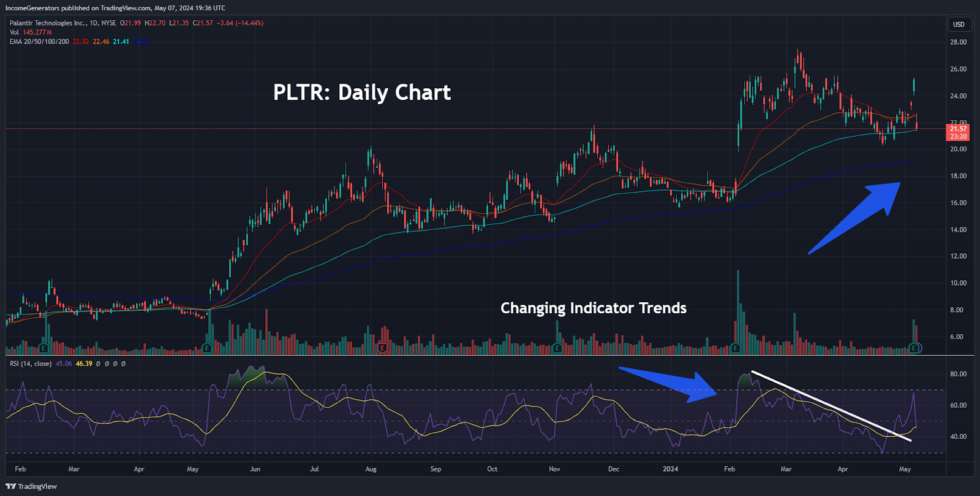Click the earnings E marker at May 2024
Viewport: 980px width, 496px height.
[914, 348]
